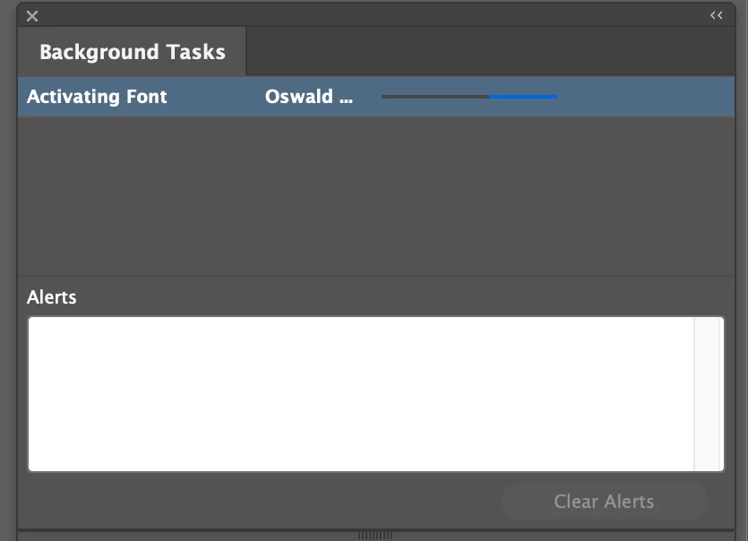This screenshot has height=541, width=756.
Task: Click the empty task list area
Action: tap(376, 195)
